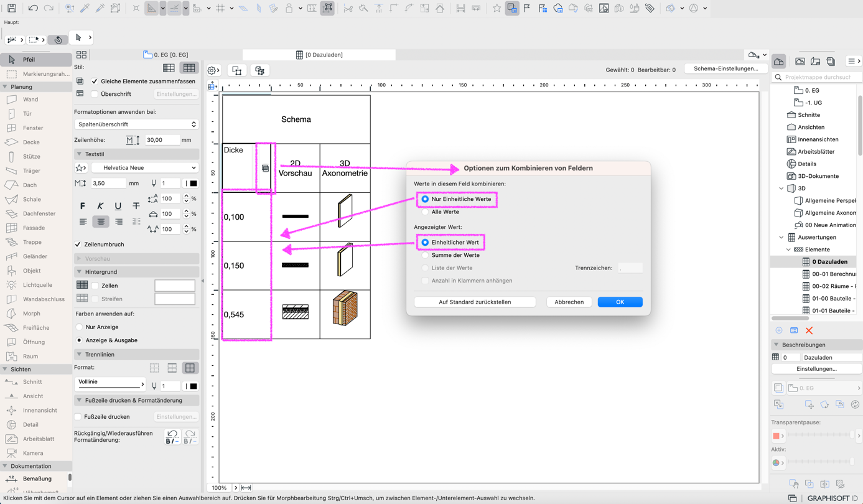The image size is (863, 504).
Task: Click Einstellungen button under Beschreibungen
Action: coord(816,369)
